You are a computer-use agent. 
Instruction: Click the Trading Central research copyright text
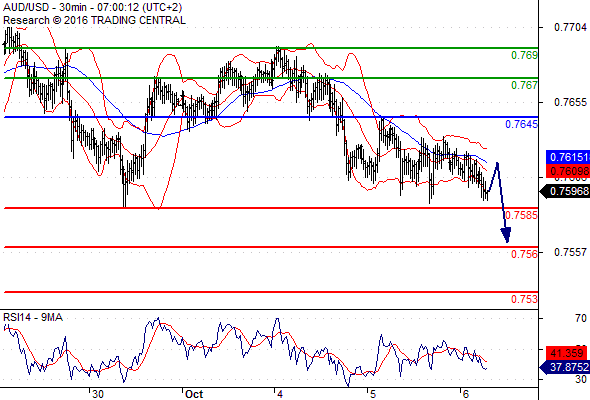coord(94,20)
